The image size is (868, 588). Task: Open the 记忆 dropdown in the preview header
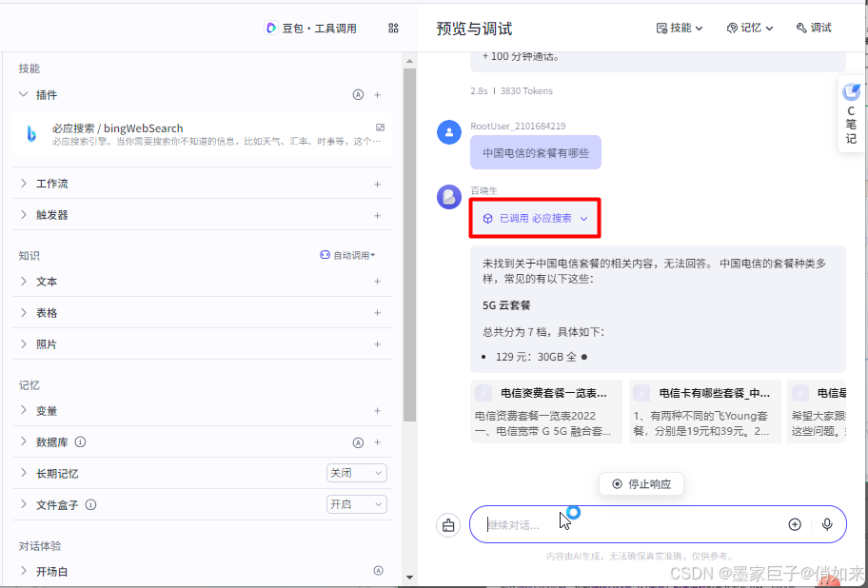[x=750, y=29]
